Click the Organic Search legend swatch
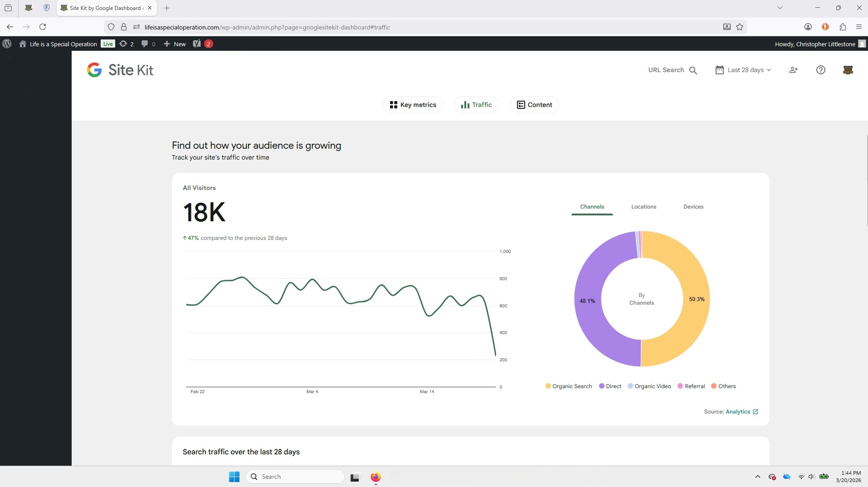 tap(548, 386)
